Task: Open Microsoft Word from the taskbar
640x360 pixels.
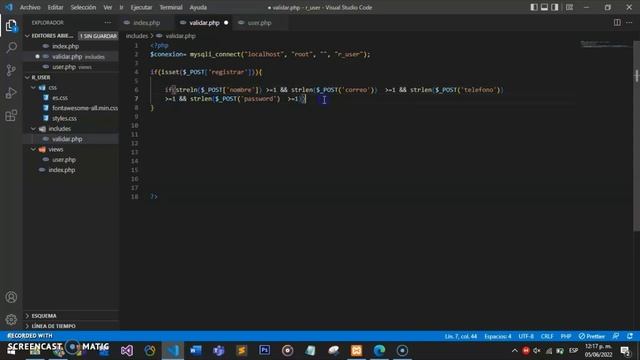Action: 196,350
